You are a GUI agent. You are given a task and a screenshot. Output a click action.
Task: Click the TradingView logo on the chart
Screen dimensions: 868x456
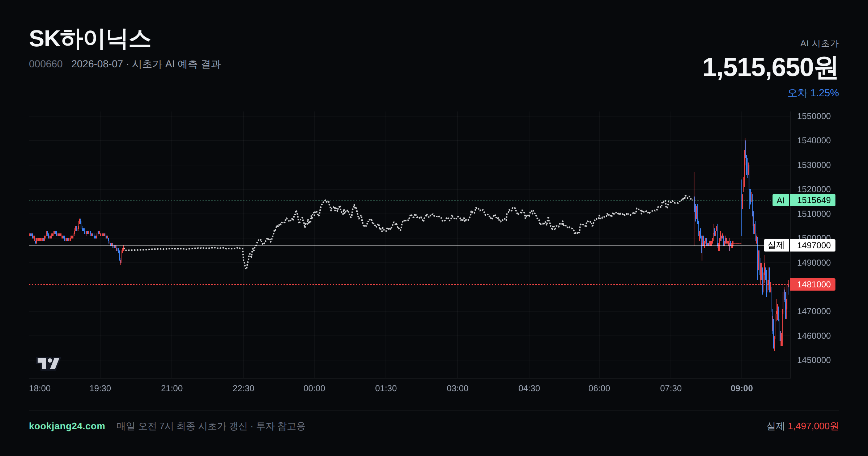pos(48,363)
